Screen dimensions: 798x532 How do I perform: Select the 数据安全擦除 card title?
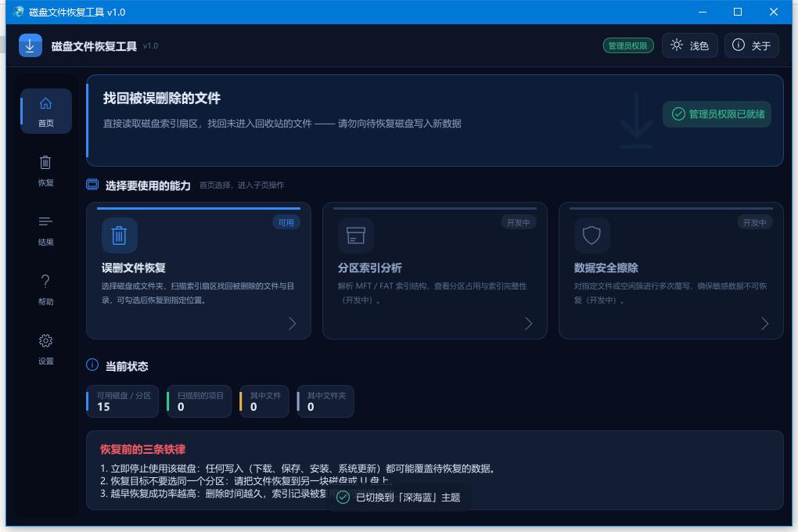[x=606, y=268]
